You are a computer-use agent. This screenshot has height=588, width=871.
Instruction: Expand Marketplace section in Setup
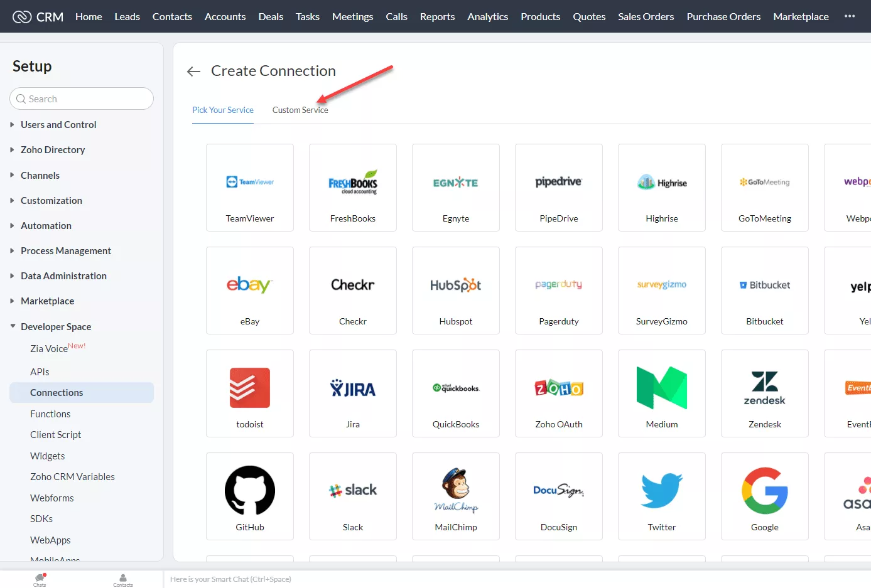tap(47, 301)
